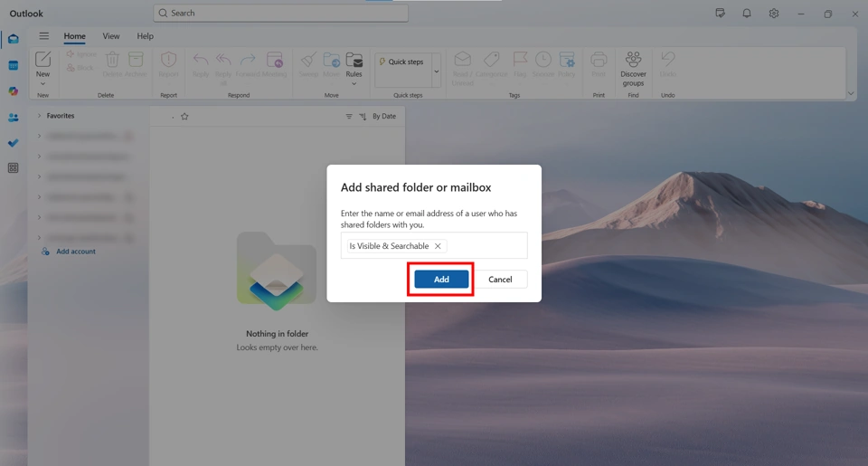Click the Block option in ribbon
Screen dimensions: 868x466
(x=80, y=68)
